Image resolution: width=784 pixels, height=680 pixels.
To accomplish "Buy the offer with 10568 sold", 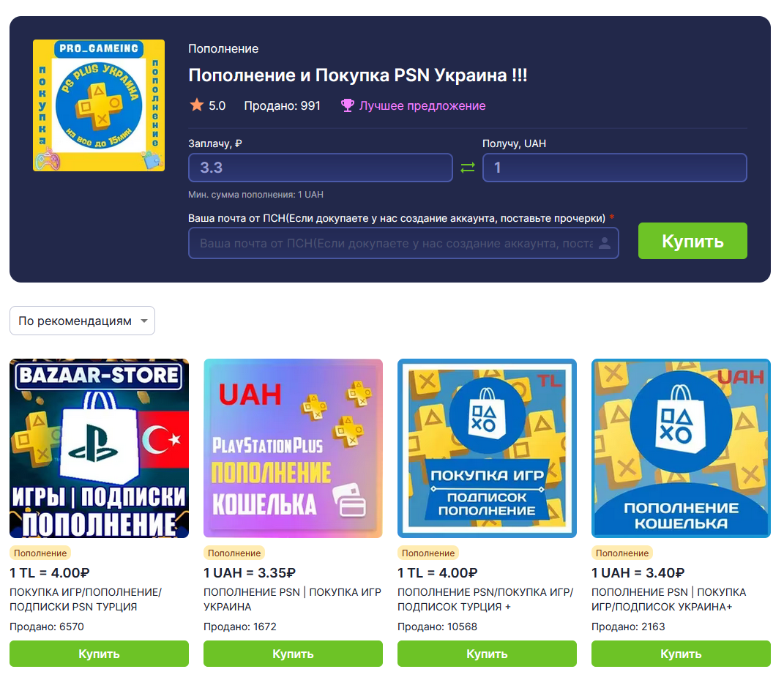I will [x=487, y=654].
